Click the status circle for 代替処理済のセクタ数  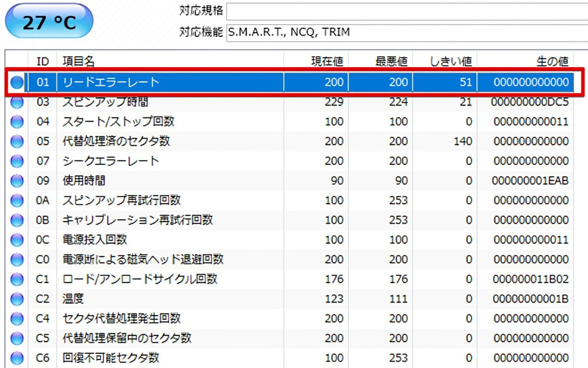click(17, 142)
